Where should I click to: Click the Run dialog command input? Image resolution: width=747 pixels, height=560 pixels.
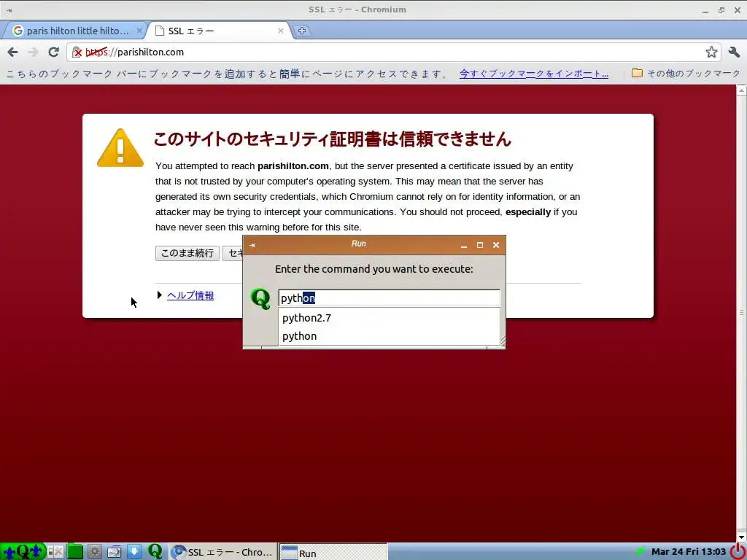click(x=390, y=298)
